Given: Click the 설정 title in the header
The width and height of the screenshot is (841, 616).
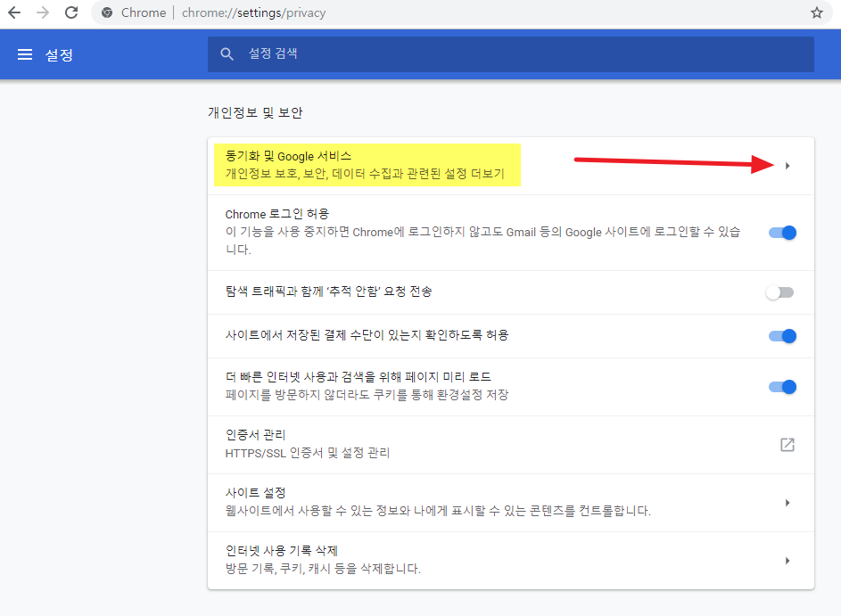Looking at the screenshot, I should point(59,54).
